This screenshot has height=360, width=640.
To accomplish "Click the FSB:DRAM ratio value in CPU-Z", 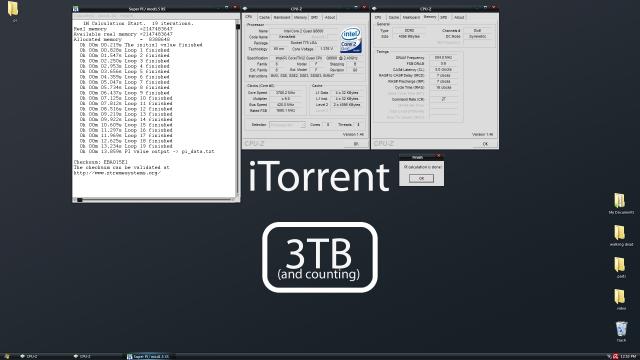I will click(x=443, y=64).
